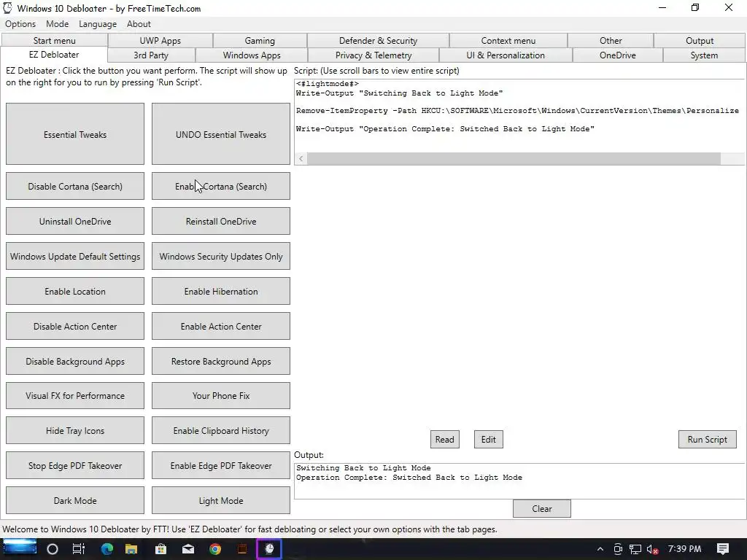This screenshot has height=560, width=747.
Task: Switch to the Gaming tab
Action: click(260, 41)
